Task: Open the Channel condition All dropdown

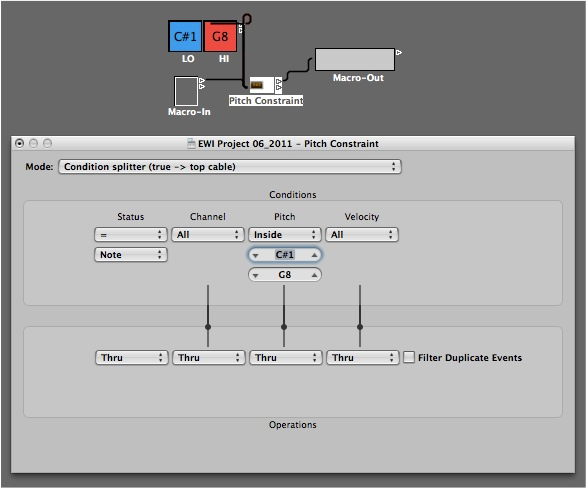Action: tap(208, 234)
